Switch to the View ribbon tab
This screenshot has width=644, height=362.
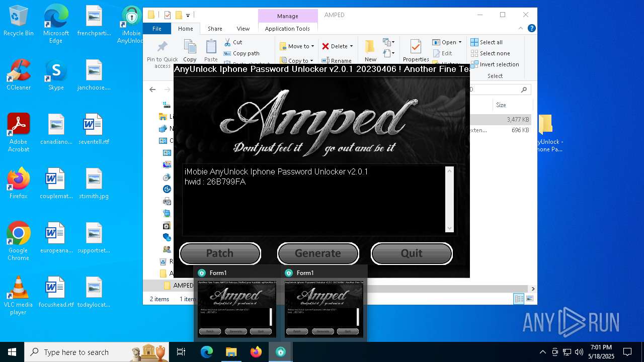coord(243,29)
